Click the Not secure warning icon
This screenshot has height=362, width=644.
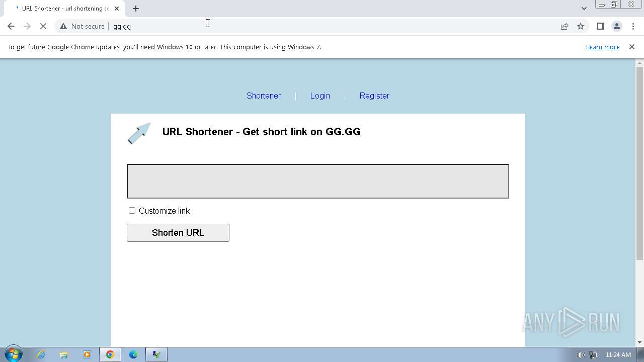tap(63, 26)
